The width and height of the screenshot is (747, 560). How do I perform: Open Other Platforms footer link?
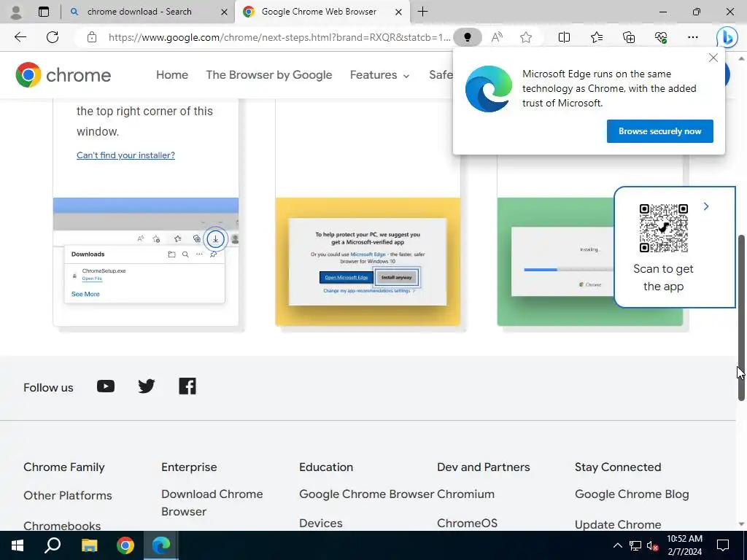(x=68, y=495)
